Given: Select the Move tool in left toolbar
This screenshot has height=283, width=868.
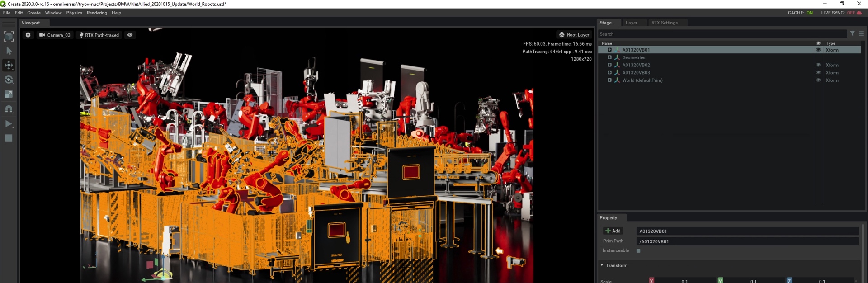Looking at the screenshot, I should (x=9, y=66).
